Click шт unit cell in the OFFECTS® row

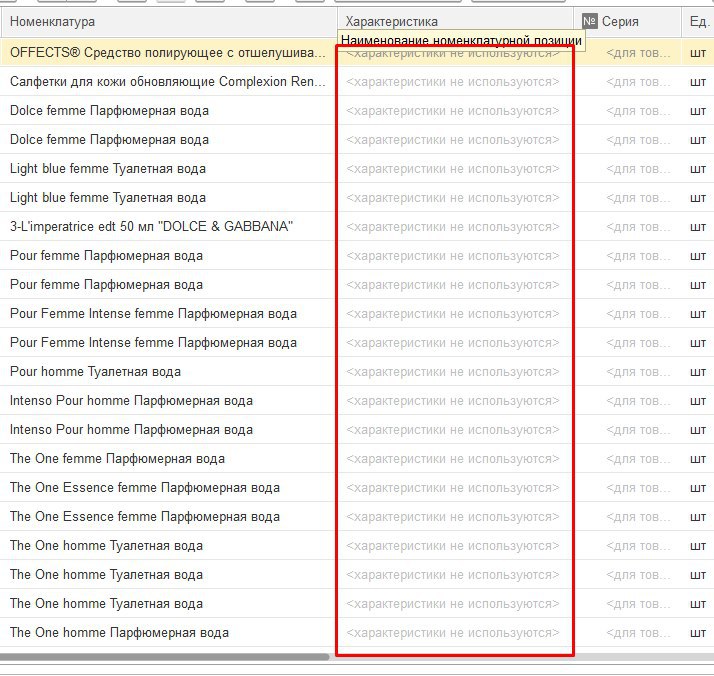[698, 53]
